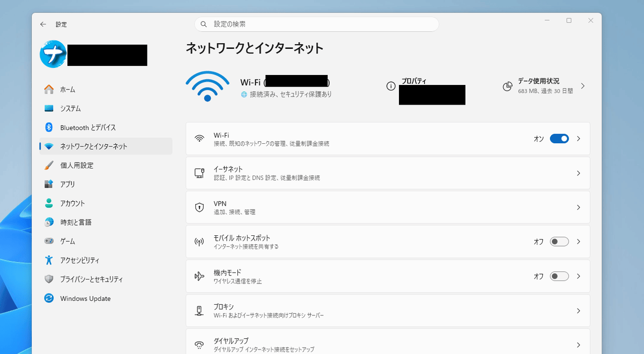This screenshot has height=354, width=644.
Task: Open VPN settings via its chevron
Action: coord(578,207)
